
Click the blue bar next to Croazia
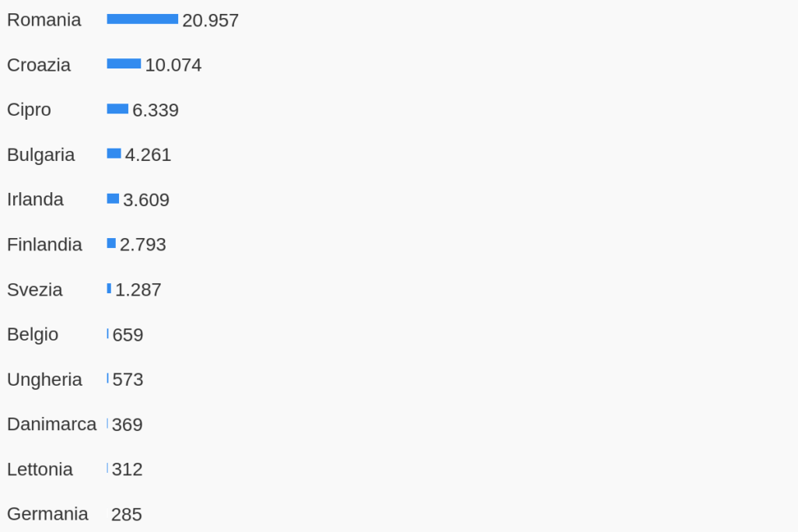click(x=124, y=64)
